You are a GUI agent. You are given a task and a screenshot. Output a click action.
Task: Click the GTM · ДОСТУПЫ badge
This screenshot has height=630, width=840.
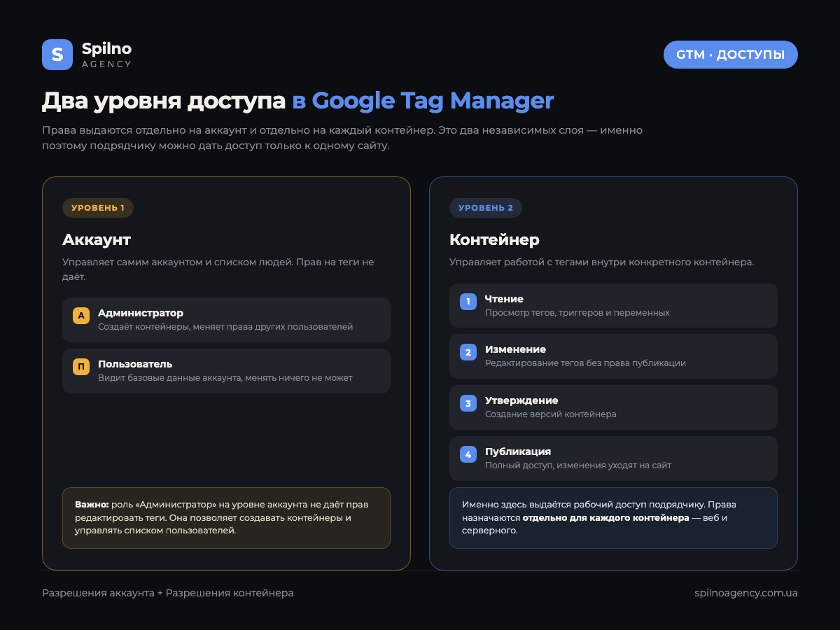coord(731,55)
